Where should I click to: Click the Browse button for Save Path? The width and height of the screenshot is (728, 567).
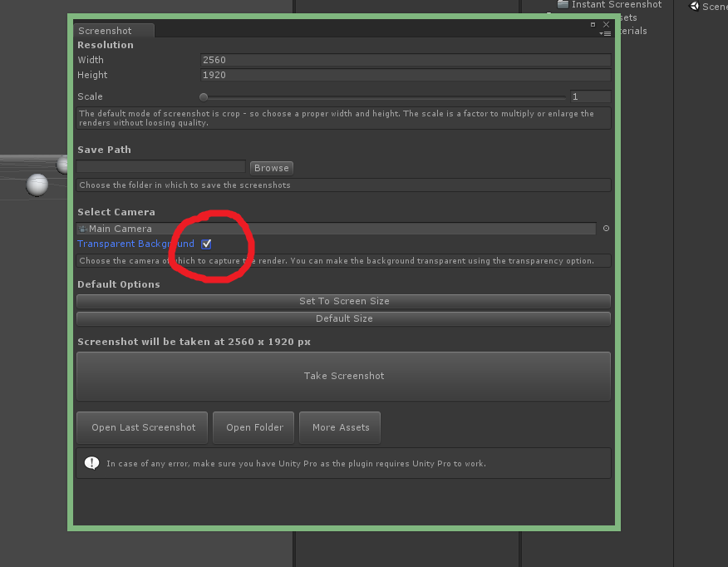pyautogui.click(x=271, y=166)
